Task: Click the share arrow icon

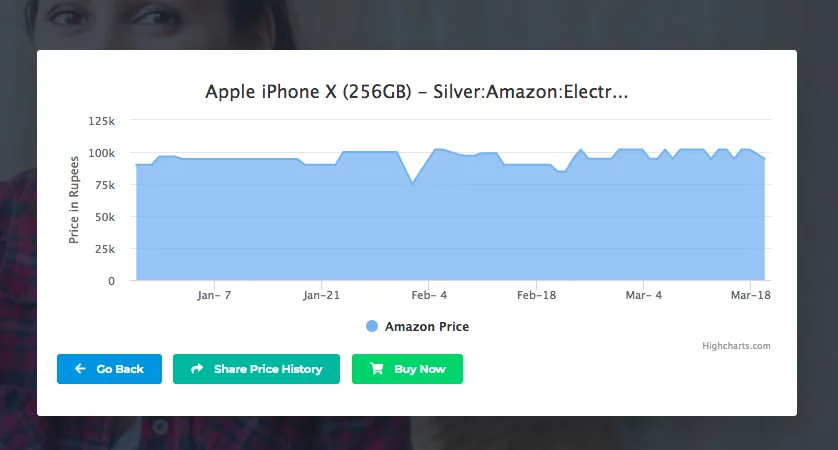Action: [x=197, y=369]
